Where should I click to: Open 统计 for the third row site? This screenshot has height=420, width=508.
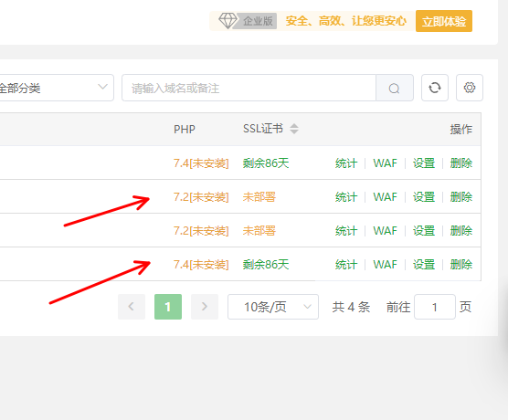pyautogui.click(x=346, y=231)
